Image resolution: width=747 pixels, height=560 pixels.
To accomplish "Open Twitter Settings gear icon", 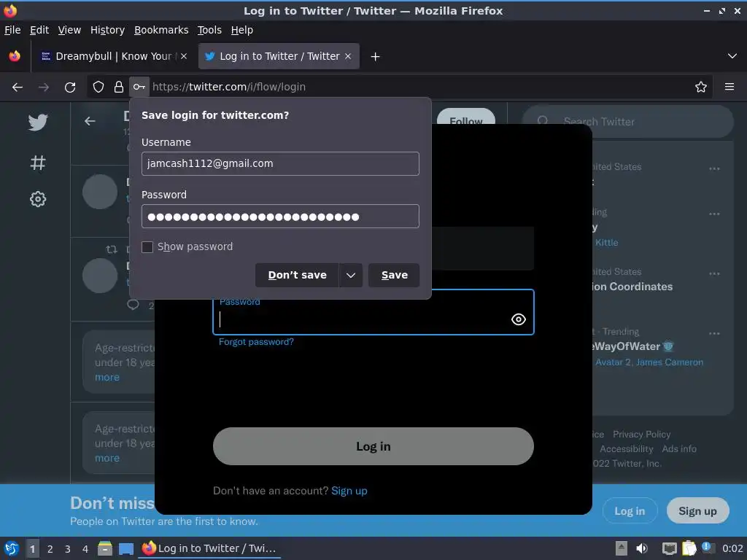I will click(38, 199).
